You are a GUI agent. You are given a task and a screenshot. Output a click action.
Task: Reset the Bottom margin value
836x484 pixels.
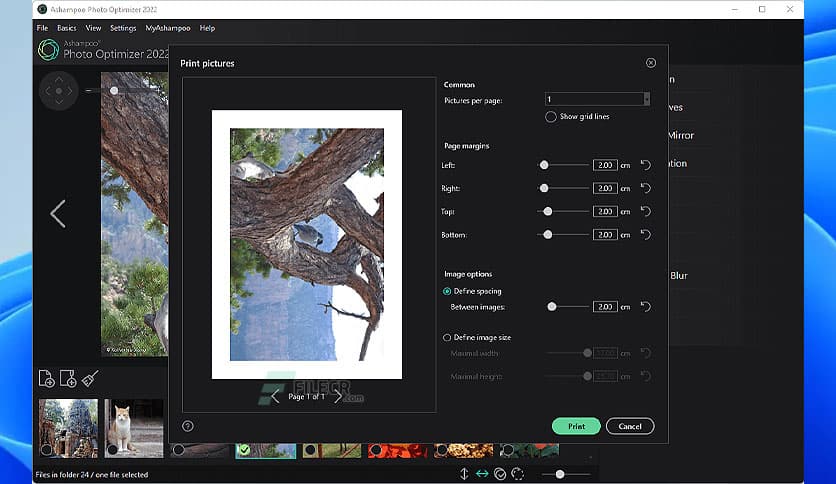coord(646,235)
